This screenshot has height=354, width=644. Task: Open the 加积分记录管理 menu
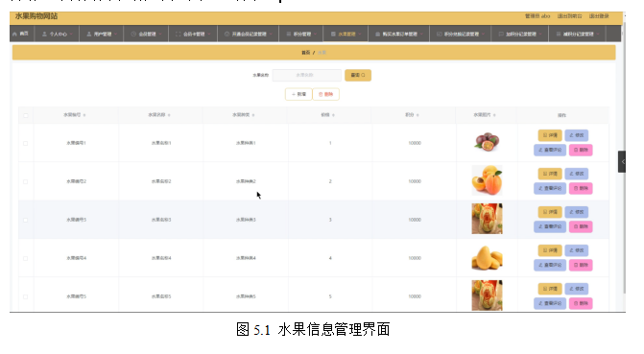coord(520,35)
